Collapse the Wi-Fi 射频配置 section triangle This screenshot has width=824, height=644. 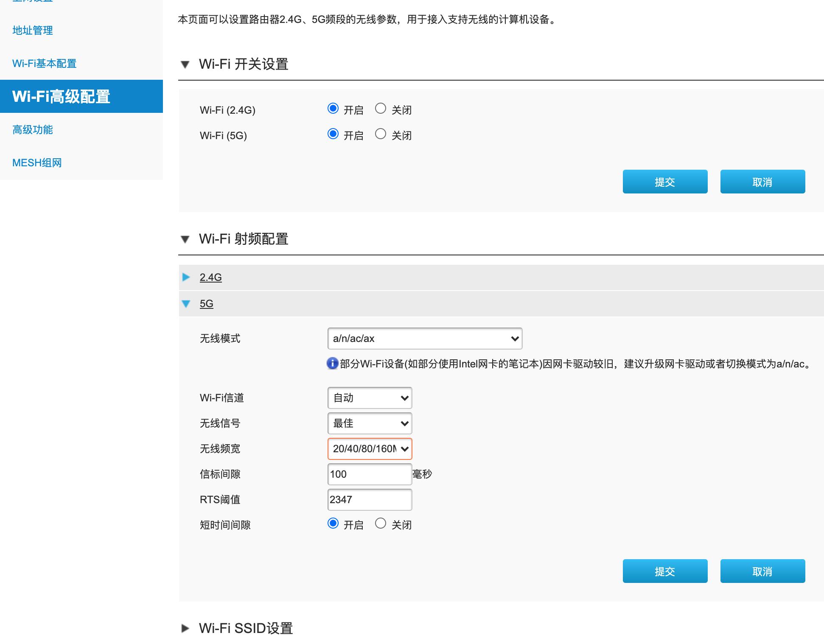[x=185, y=239]
